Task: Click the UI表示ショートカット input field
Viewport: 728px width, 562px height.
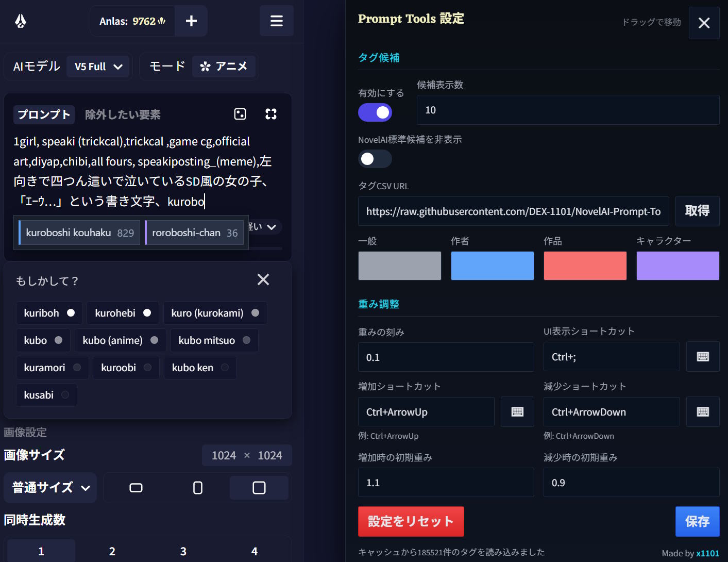Action: point(612,357)
